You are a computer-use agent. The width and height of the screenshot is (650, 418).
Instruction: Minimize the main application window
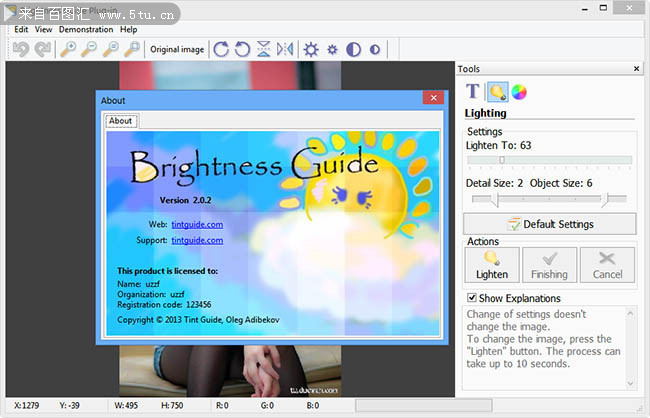coord(585,9)
